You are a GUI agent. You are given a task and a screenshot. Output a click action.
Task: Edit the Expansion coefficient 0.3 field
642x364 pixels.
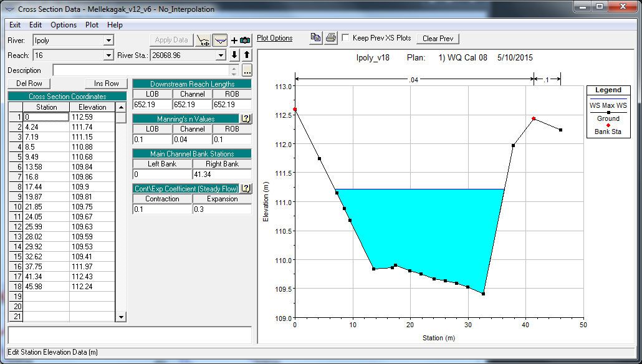coord(222,209)
